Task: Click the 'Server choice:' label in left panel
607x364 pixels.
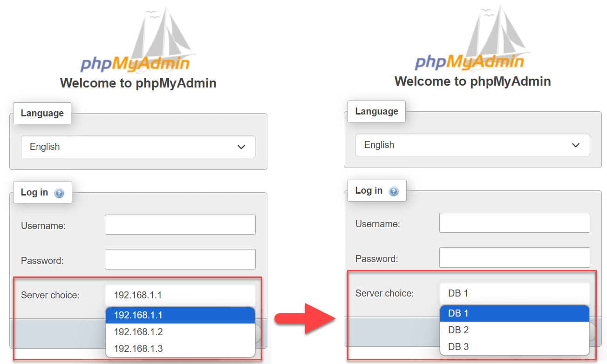Action: point(50,295)
